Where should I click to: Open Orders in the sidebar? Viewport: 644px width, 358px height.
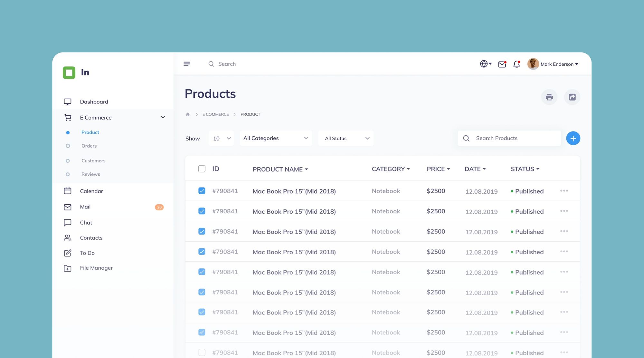click(x=89, y=146)
